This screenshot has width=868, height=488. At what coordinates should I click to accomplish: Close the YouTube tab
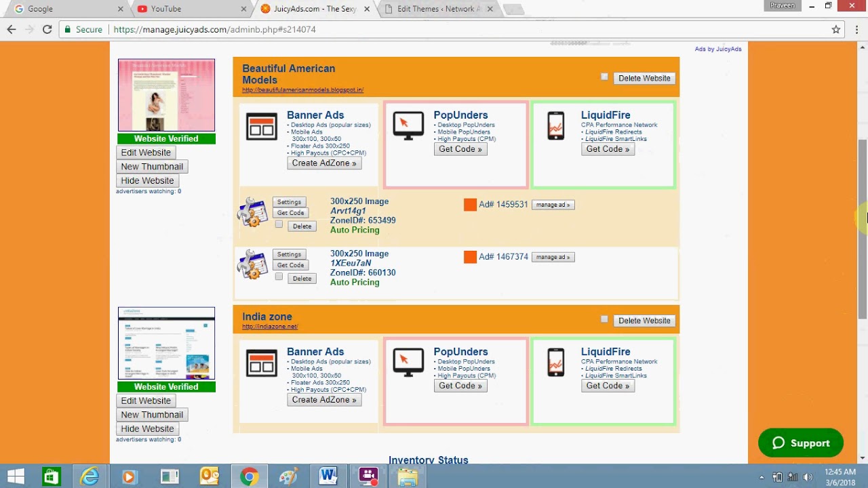point(243,9)
